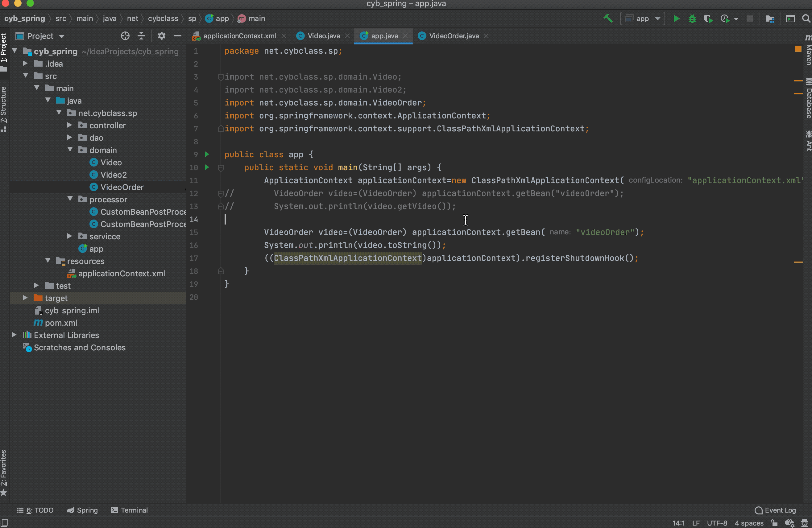
Task: Open Project panel settings gear
Action: tap(161, 36)
